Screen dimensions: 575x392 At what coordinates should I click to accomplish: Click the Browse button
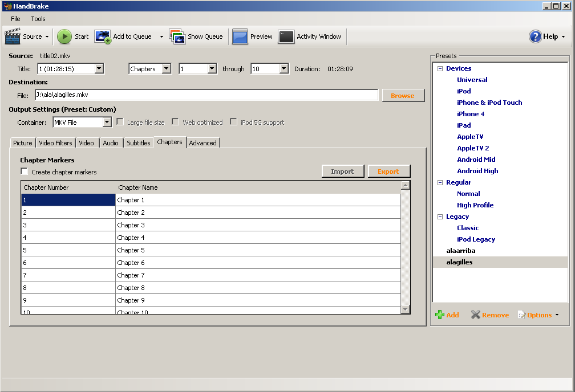coord(403,96)
